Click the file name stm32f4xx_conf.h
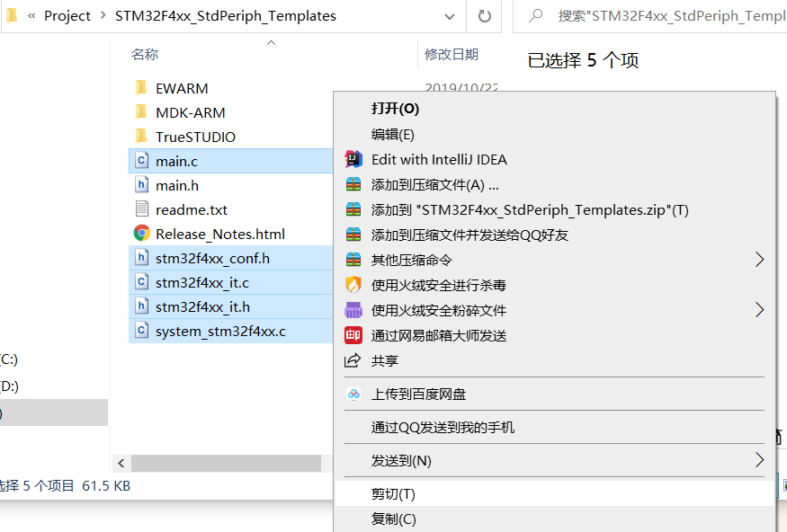The image size is (787, 532). [212, 258]
